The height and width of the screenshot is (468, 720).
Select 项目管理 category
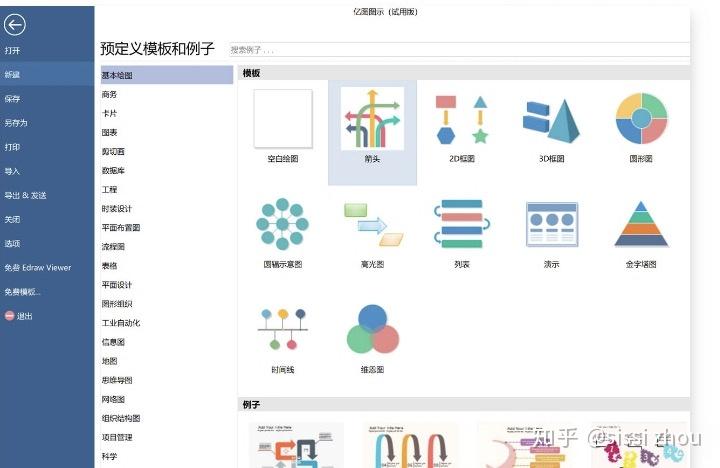click(117, 437)
